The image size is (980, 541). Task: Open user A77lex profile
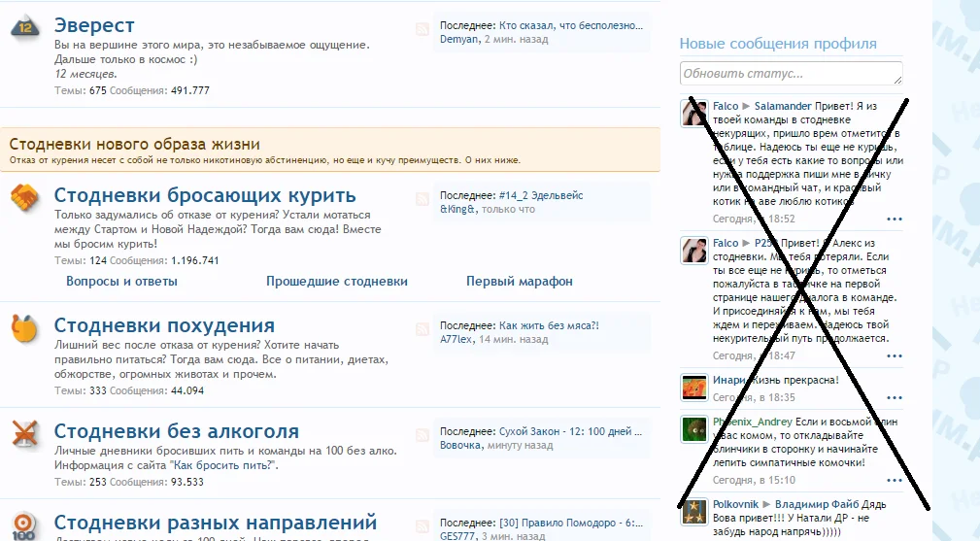click(456, 339)
